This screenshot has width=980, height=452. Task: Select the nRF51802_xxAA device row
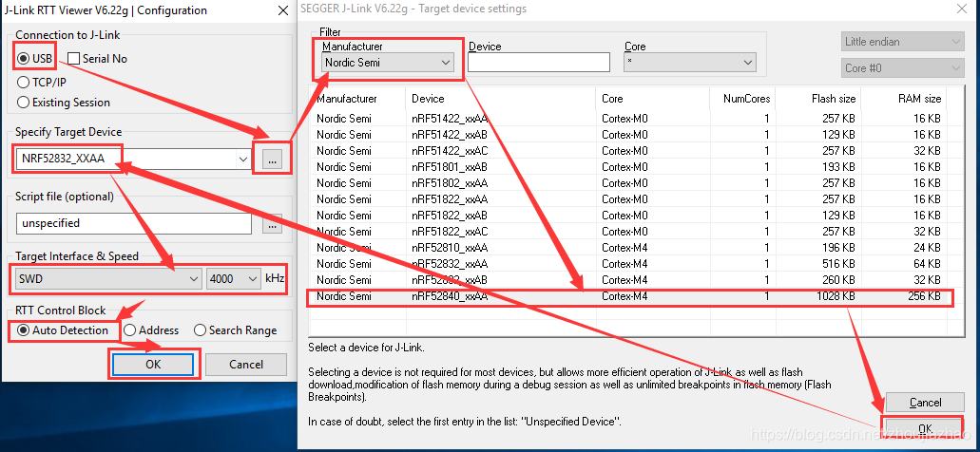click(x=628, y=183)
